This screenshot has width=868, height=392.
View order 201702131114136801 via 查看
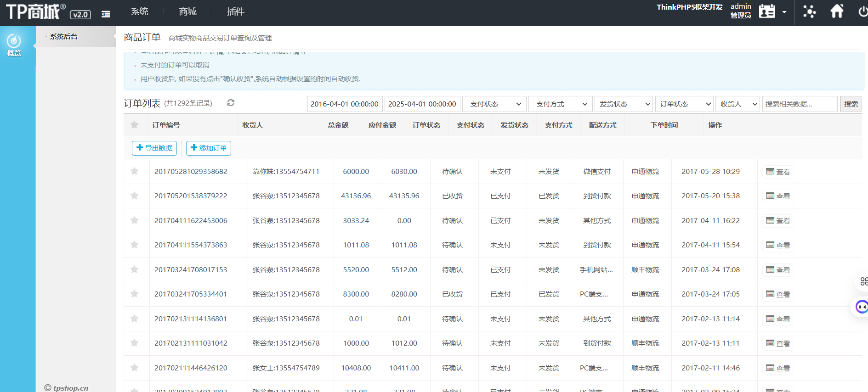(778, 319)
